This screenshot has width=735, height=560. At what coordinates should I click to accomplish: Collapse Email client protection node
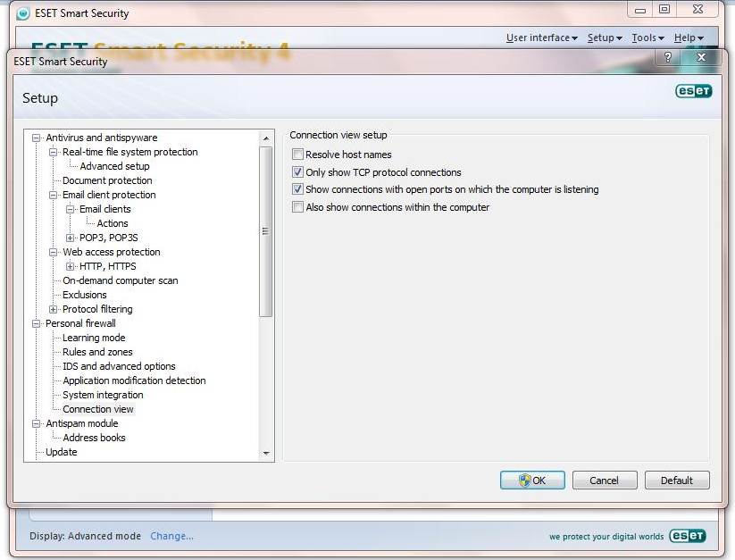(x=53, y=195)
